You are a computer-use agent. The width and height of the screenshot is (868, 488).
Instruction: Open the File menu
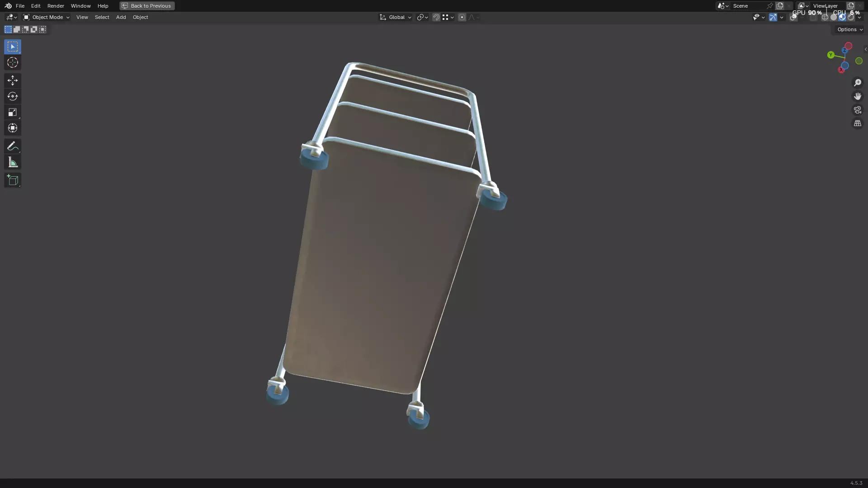(20, 6)
